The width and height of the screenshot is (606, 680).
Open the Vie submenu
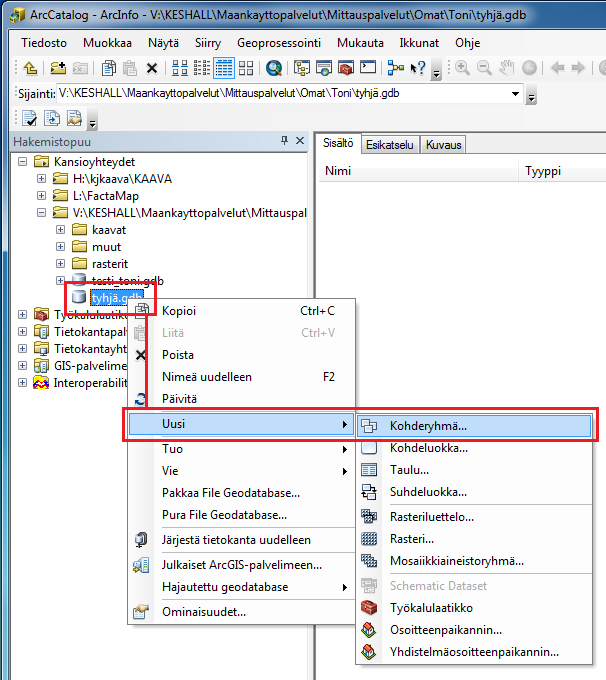click(x=241, y=471)
